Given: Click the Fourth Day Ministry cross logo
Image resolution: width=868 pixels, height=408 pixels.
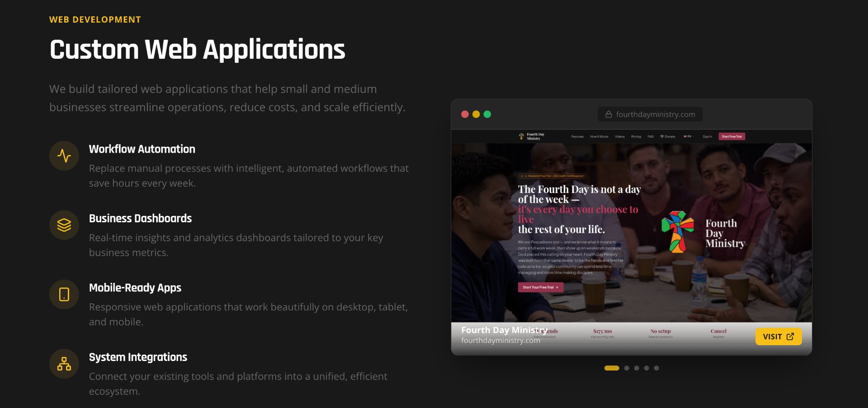Looking at the screenshot, I should tap(678, 232).
